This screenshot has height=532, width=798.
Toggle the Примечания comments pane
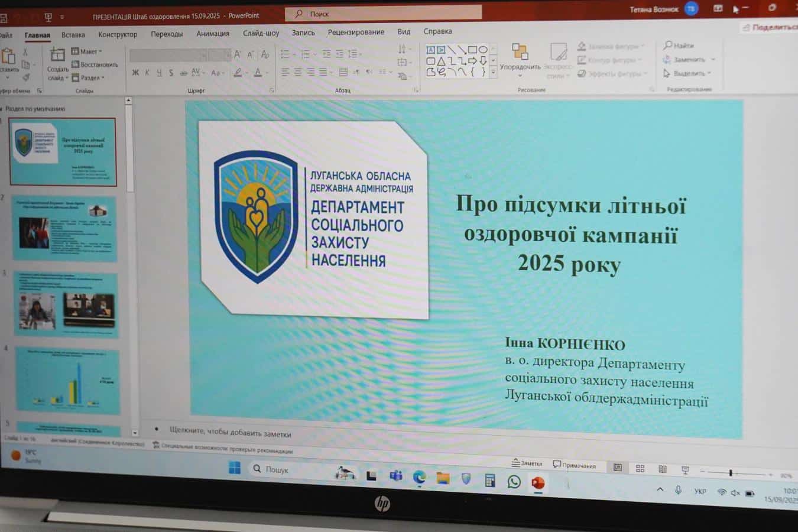coord(575,465)
